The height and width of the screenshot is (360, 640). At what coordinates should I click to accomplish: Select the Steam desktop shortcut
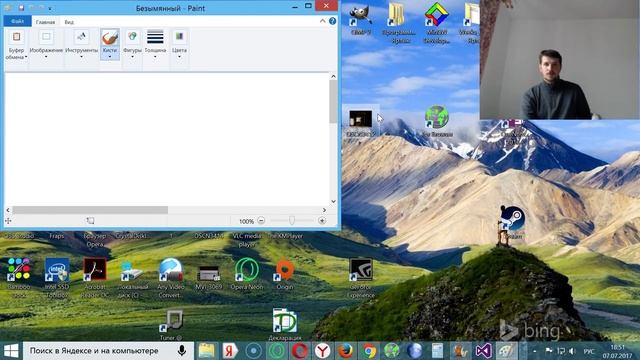(513, 222)
